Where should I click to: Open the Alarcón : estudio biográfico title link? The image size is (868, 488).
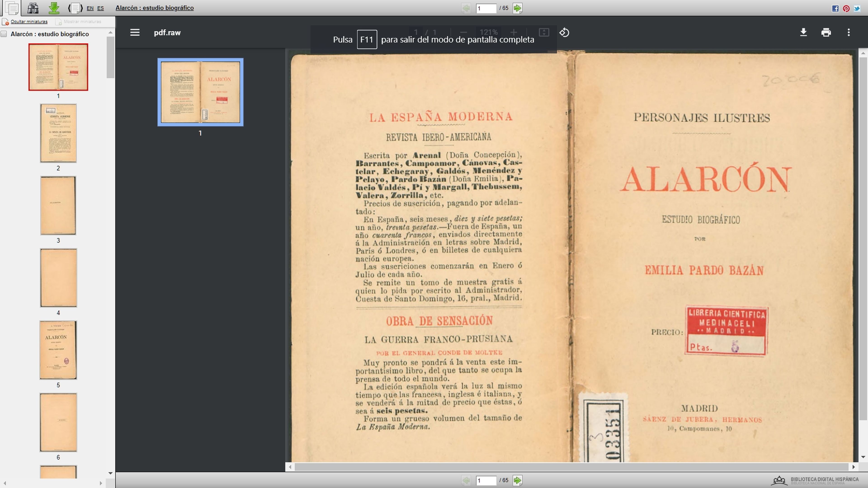pos(155,8)
